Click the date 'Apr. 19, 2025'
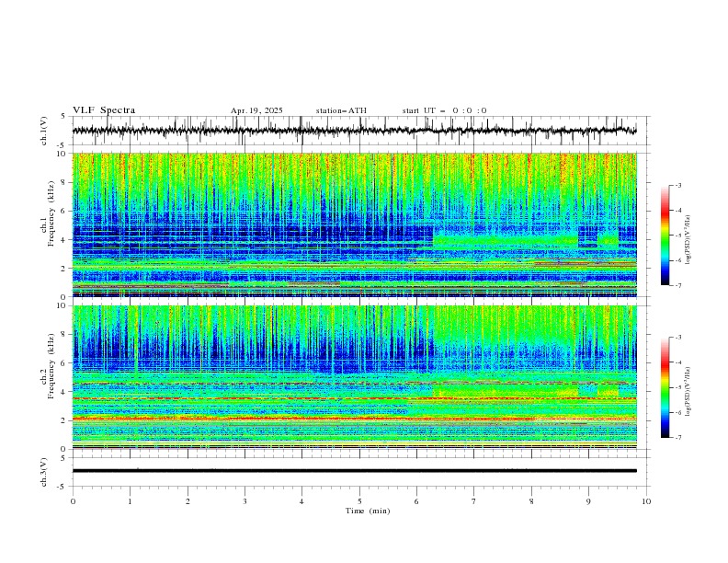 256,110
